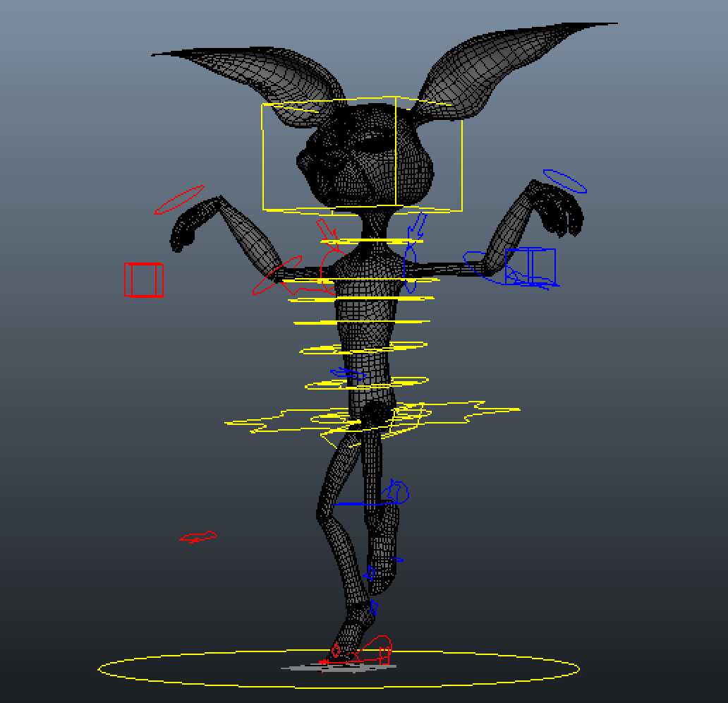Select the blue knee controller on the back leg
This screenshot has height=703, width=728.
click(x=398, y=491)
